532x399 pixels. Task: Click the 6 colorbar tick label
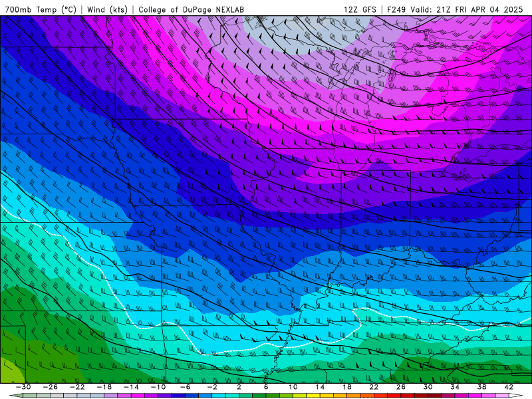266,387
